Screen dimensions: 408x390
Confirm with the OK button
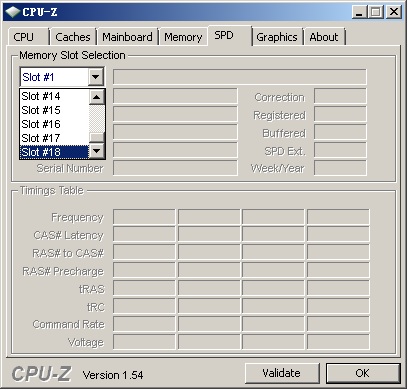(363, 373)
